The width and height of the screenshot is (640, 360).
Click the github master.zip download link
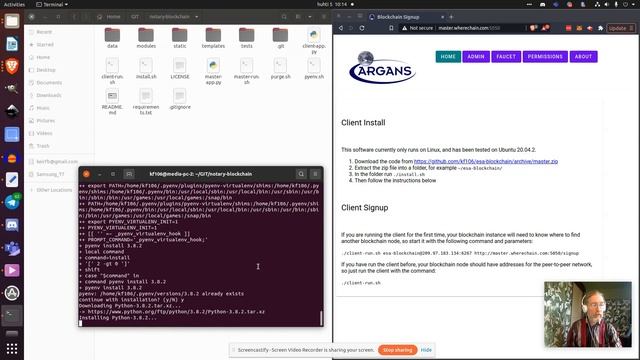tap(486, 162)
